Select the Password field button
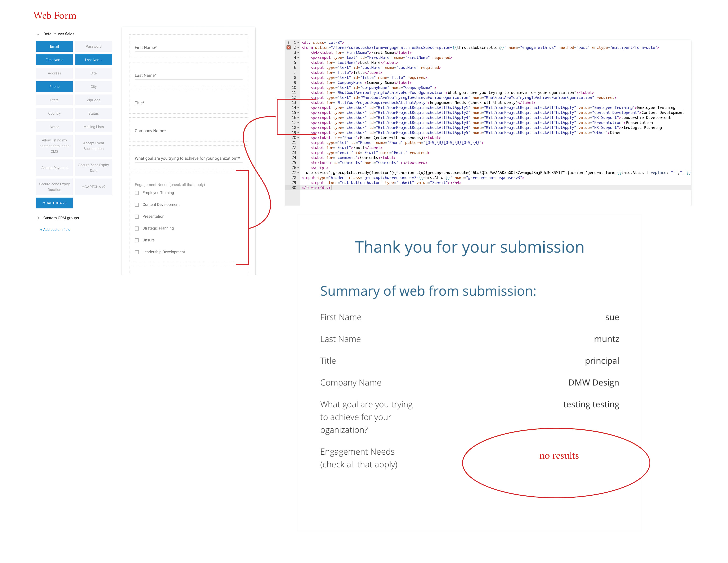The image size is (728, 563). [x=93, y=46]
